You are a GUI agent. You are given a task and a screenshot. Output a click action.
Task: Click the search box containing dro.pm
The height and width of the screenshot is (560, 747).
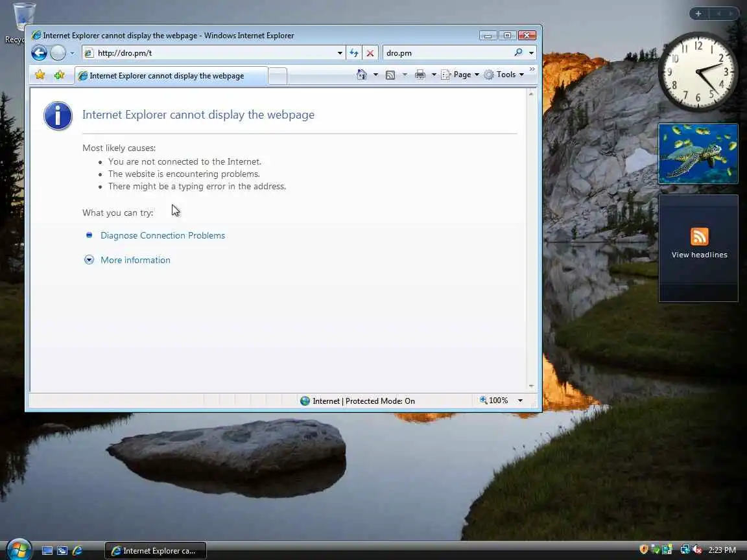click(448, 53)
